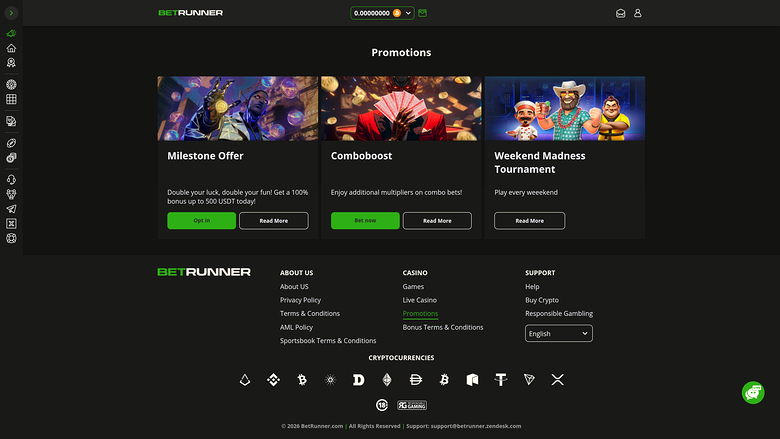Click the Dogecoin D icon
Screen dimensions: 780x439
point(359,380)
